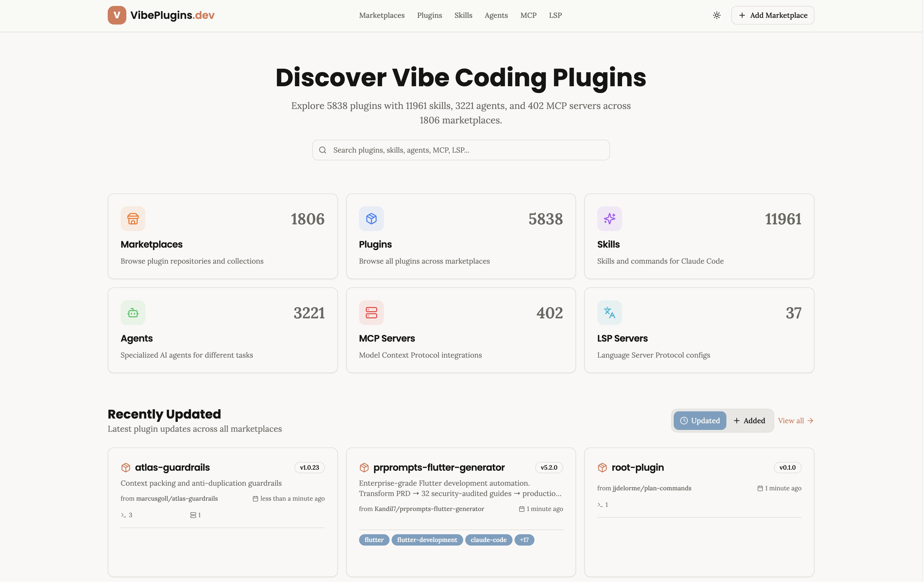The image size is (924, 582).
Task: Toggle light/dark theme with the sun icon
Action: pyautogui.click(x=716, y=15)
